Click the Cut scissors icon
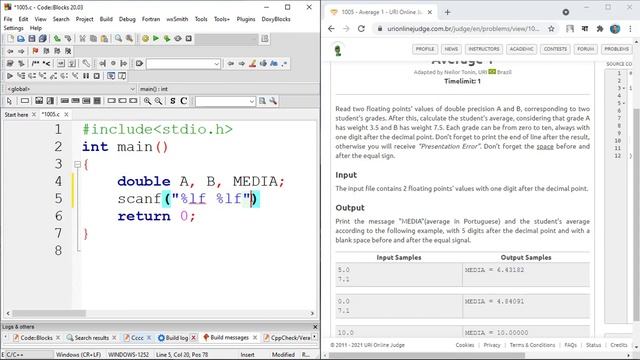This screenshot has width=640, height=360. [x=82, y=39]
